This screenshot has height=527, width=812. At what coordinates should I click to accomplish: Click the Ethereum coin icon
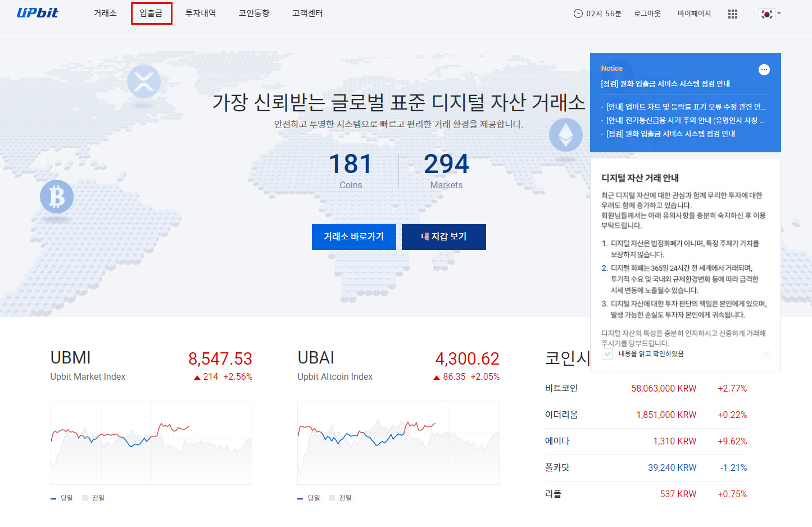566,135
